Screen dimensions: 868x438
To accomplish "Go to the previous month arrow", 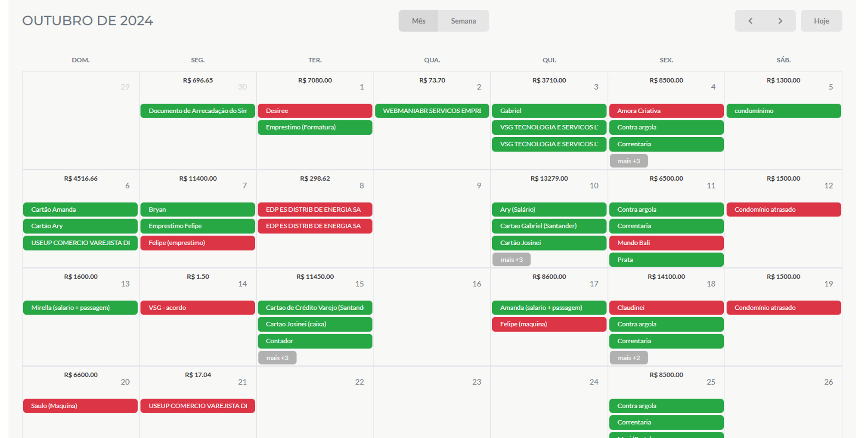I will coord(750,21).
